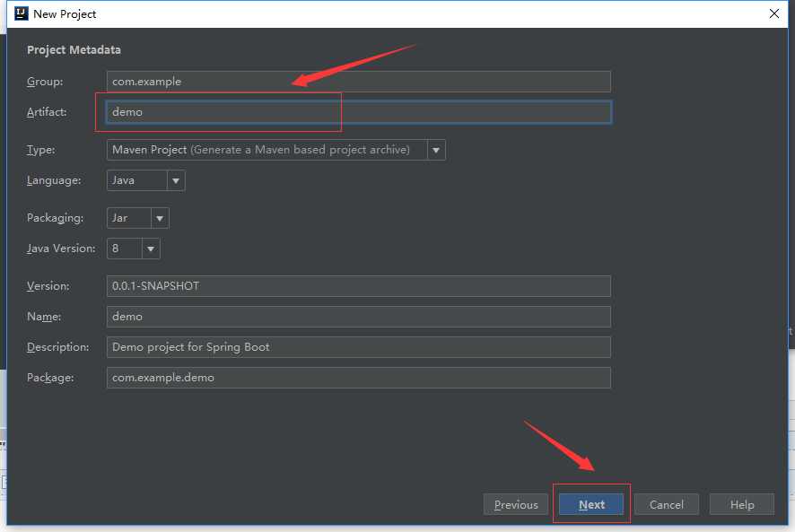The width and height of the screenshot is (795, 532).
Task: Click the IntelliJ IDEA logo icon in title bar
Action: pos(21,13)
